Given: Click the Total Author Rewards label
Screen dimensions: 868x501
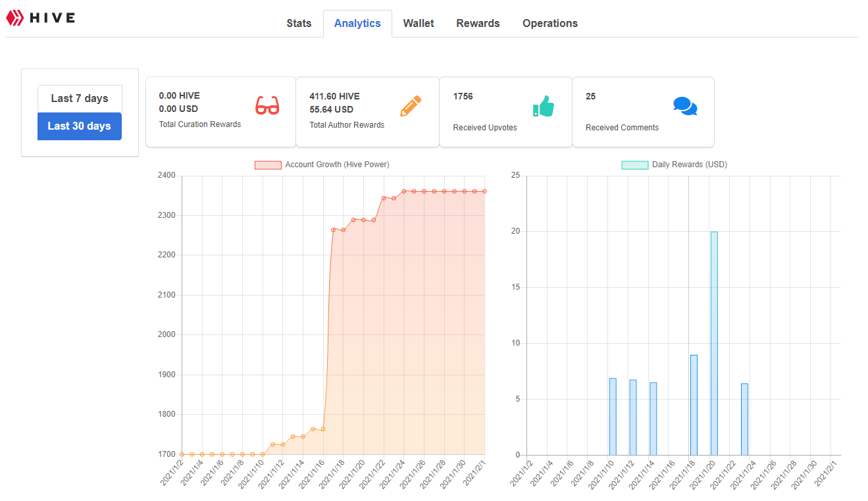Looking at the screenshot, I should [x=347, y=124].
